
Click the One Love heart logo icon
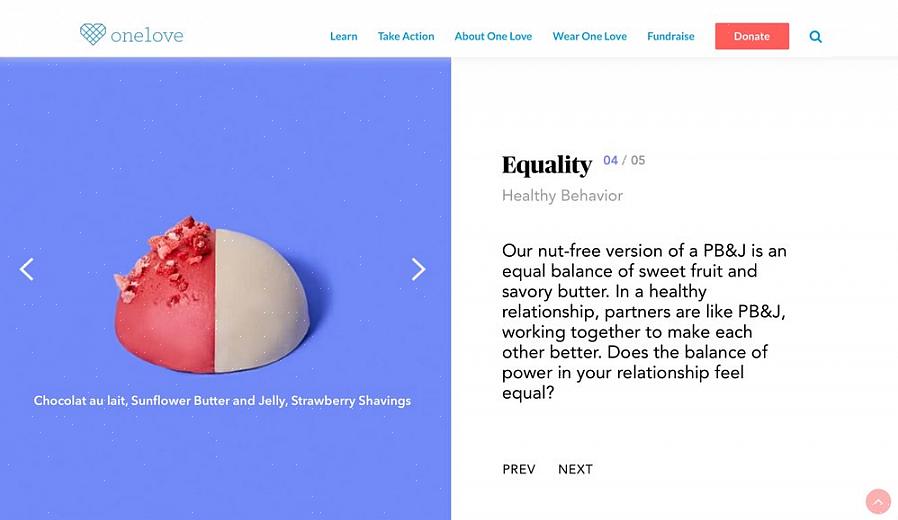pyautogui.click(x=93, y=34)
